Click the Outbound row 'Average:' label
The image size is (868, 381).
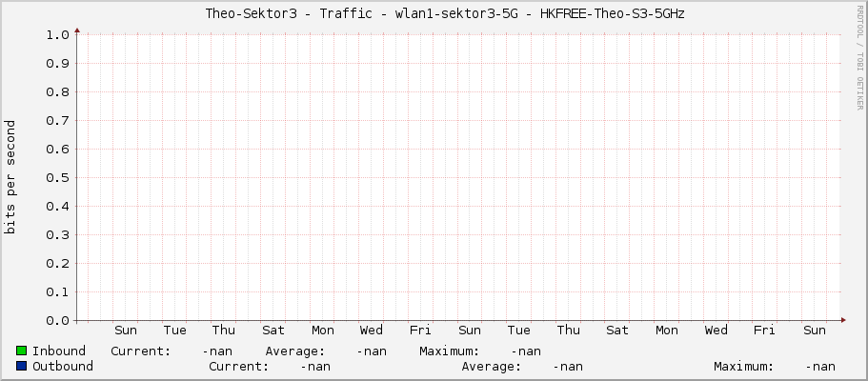coord(492,366)
